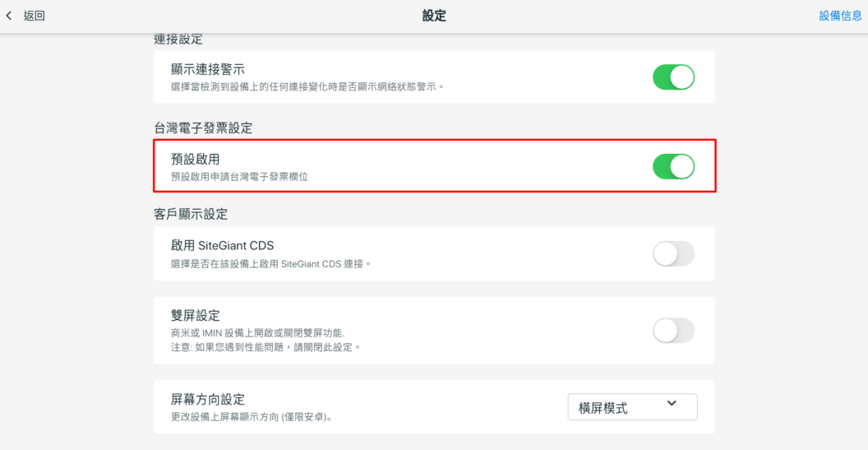Click the 台灣電子發票設定 section header
Image resolution: width=868 pixels, height=450 pixels.
coord(203,128)
